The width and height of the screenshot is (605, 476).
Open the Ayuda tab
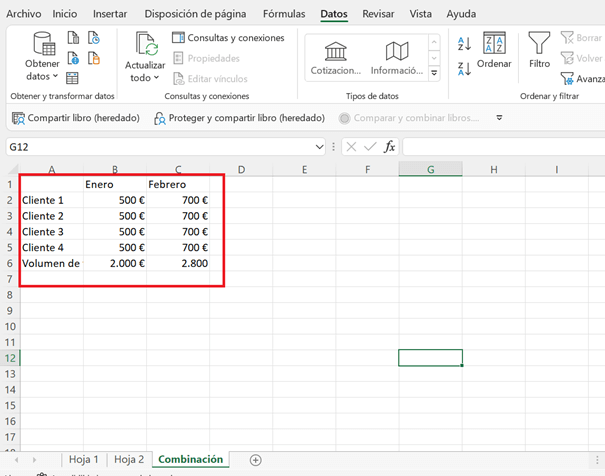(461, 14)
